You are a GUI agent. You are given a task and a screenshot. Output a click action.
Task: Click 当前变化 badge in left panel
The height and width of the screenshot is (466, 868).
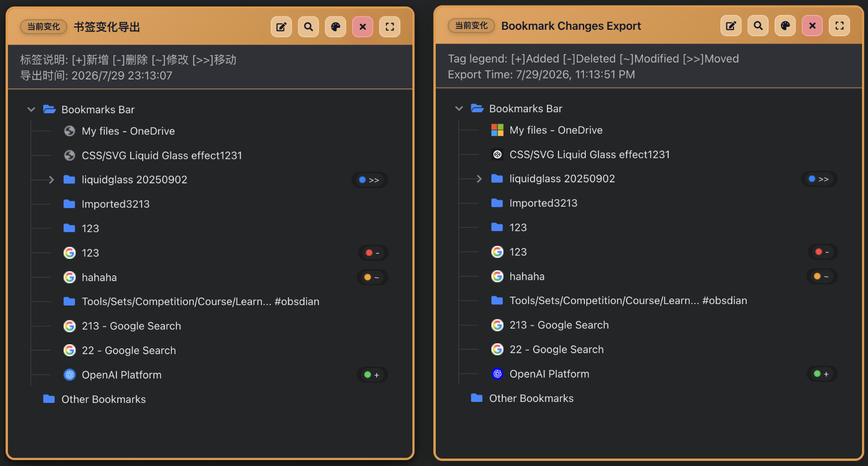pos(44,27)
